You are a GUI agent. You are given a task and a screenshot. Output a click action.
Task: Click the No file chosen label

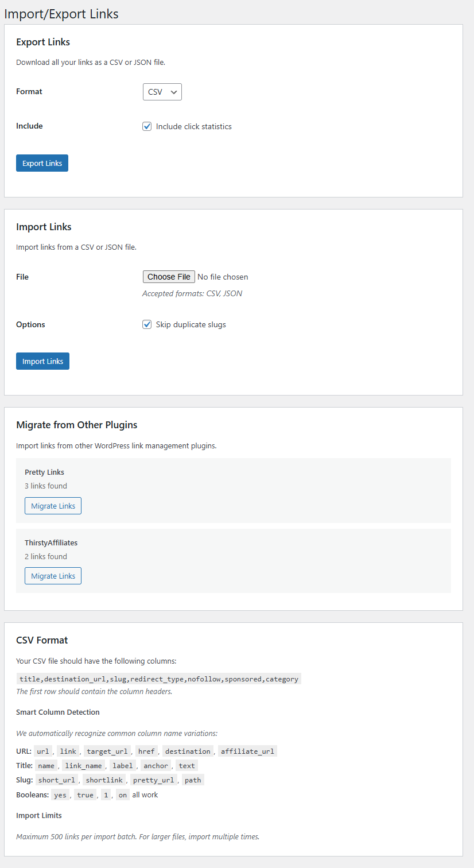pyautogui.click(x=223, y=276)
